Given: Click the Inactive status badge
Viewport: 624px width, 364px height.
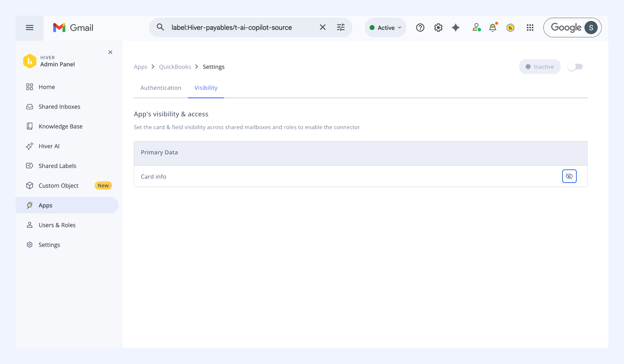Looking at the screenshot, I should 540,67.
